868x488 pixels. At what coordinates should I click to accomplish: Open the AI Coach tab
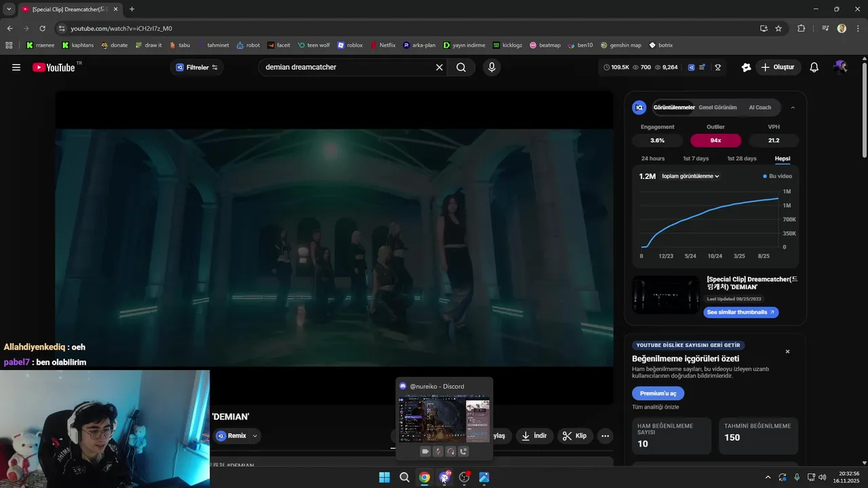tap(759, 107)
